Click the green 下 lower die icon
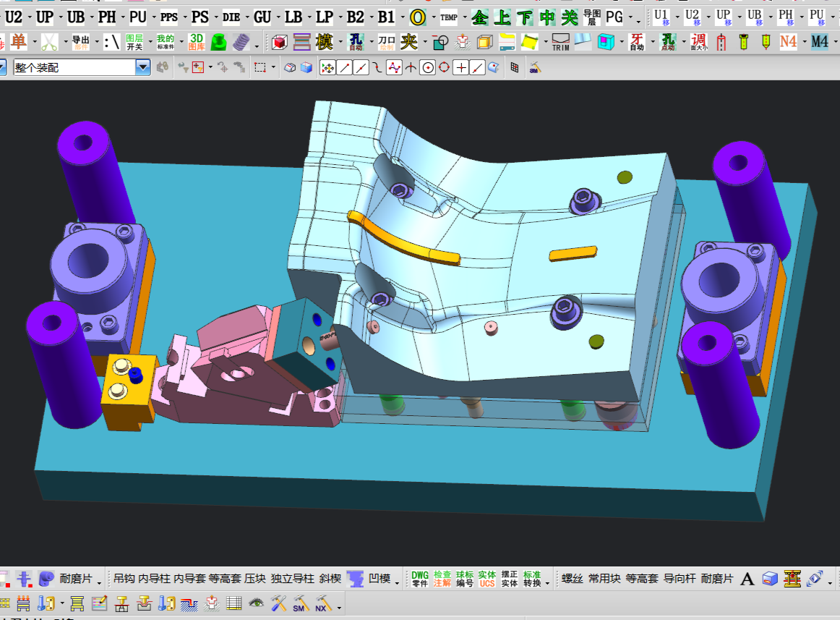840x620 pixels. coord(525,17)
